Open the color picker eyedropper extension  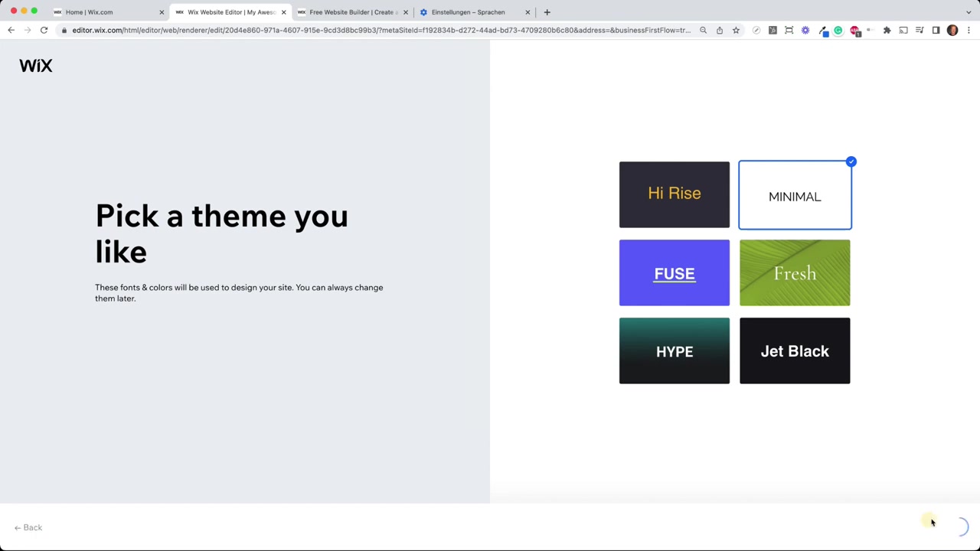(x=823, y=31)
